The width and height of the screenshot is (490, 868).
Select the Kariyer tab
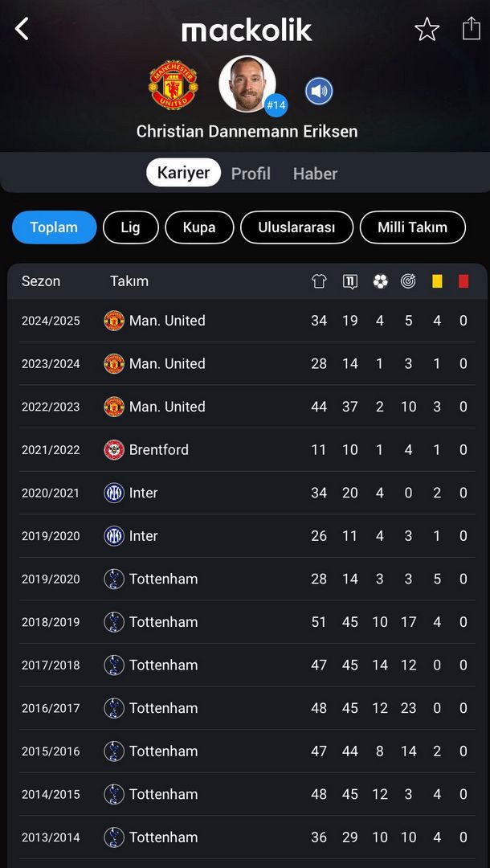183,173
